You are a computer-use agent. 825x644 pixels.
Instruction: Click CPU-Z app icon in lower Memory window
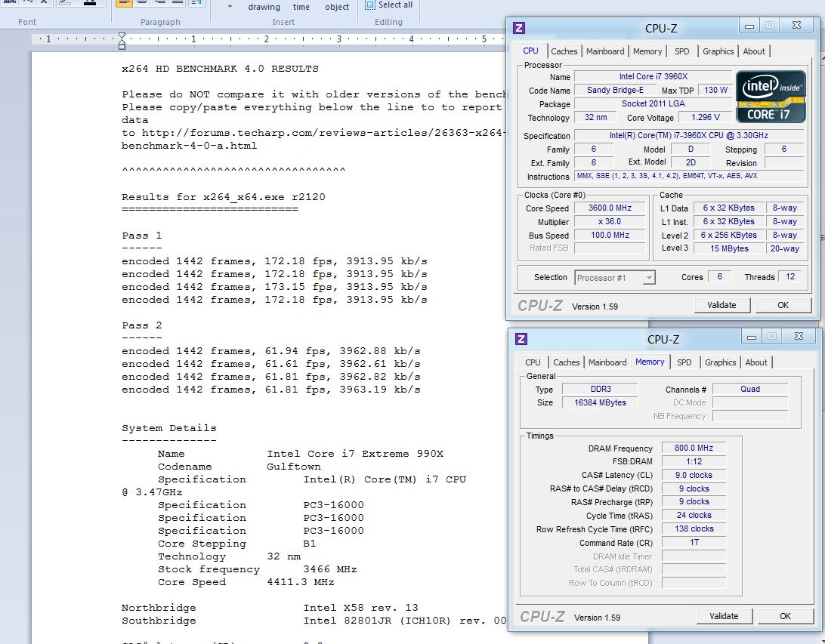pyautogui.click(x=521, y=339)
